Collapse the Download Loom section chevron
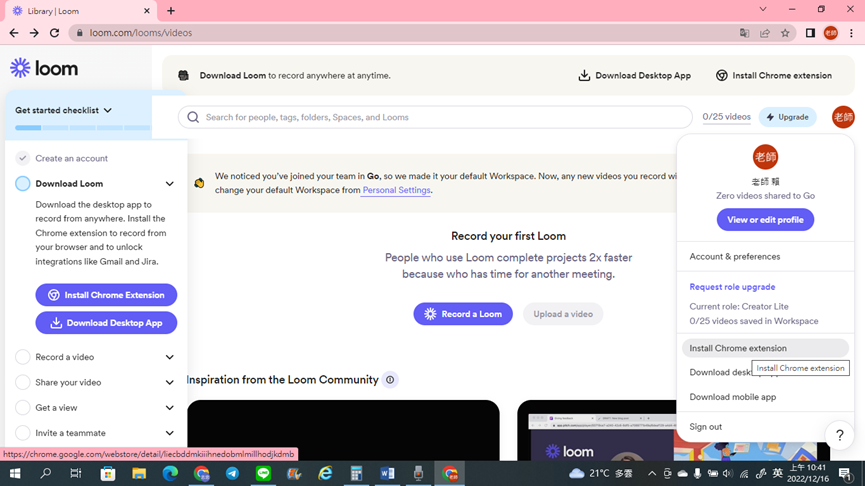This screenshot has height=486, width=865. click(170, 184)
